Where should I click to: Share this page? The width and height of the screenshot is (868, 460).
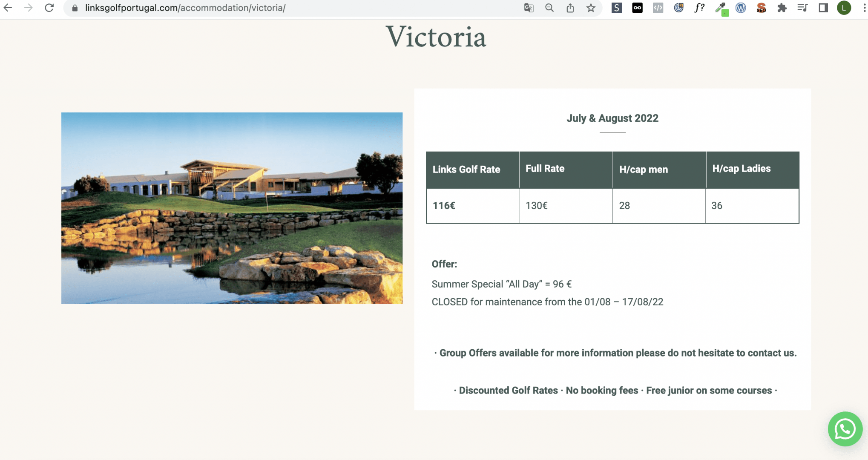tap(570, 8)
